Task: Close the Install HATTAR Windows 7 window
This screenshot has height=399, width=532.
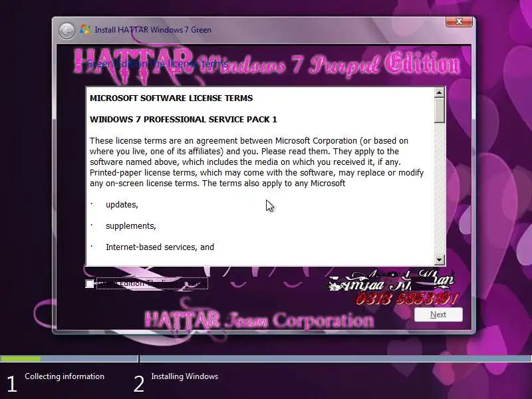Action: [459, 21]
